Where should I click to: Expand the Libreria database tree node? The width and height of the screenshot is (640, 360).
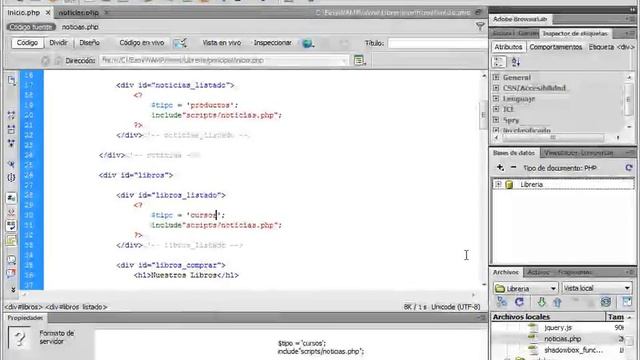[498, 184]
